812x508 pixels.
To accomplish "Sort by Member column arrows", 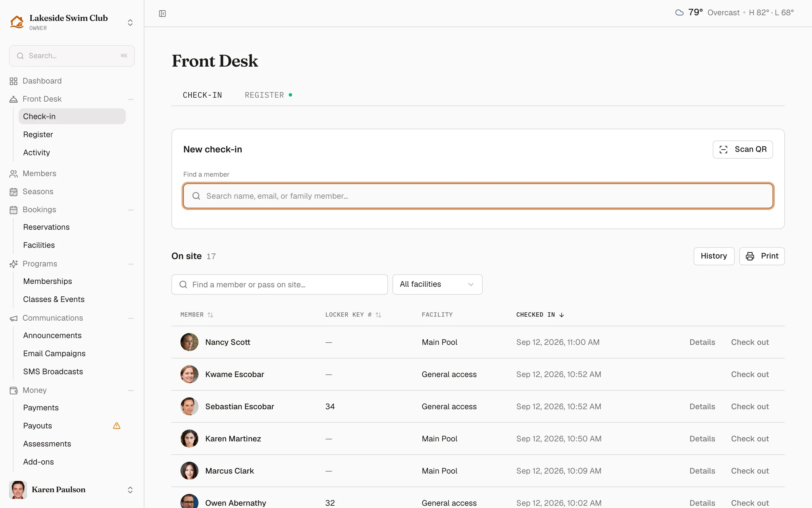I will coord(210,315).
